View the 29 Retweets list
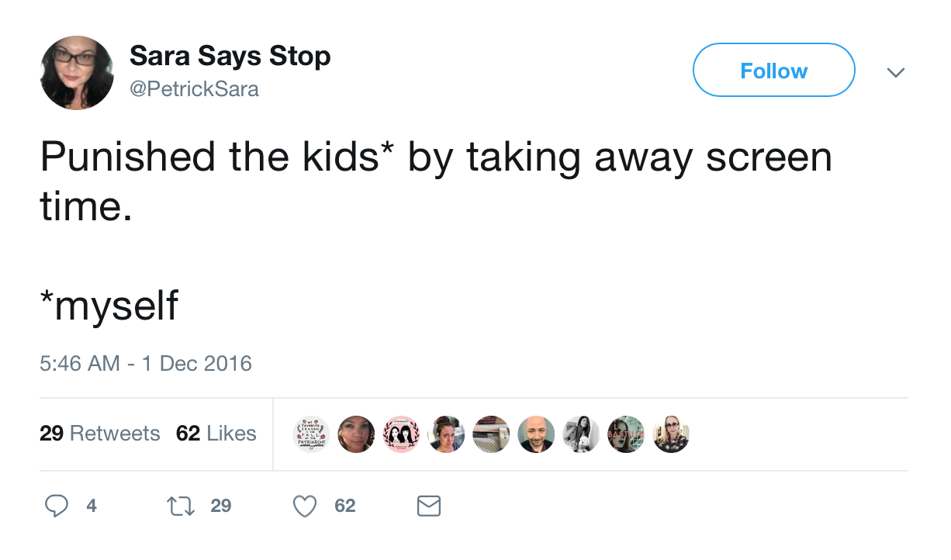The width and height of the screenshot is (951, 560). 100,434
